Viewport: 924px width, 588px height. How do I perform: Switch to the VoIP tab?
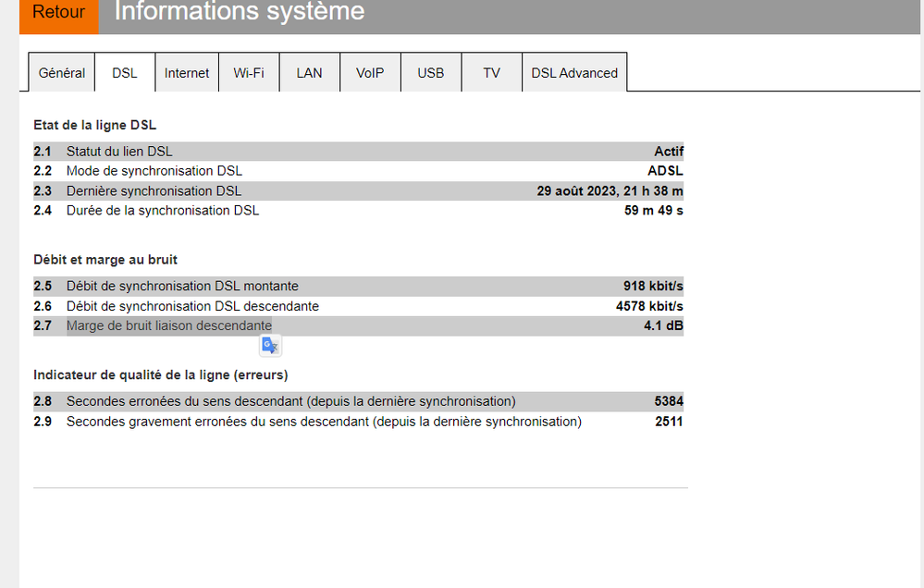369,72
